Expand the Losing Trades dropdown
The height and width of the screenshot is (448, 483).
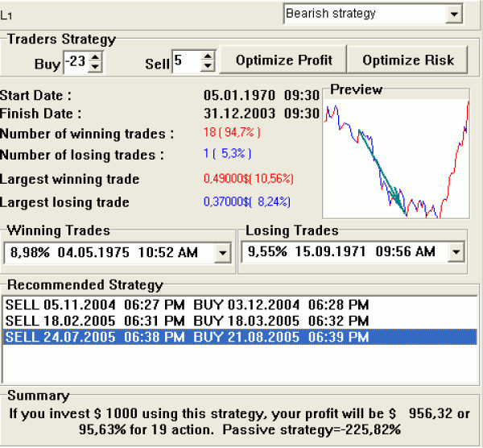point(456,253)
